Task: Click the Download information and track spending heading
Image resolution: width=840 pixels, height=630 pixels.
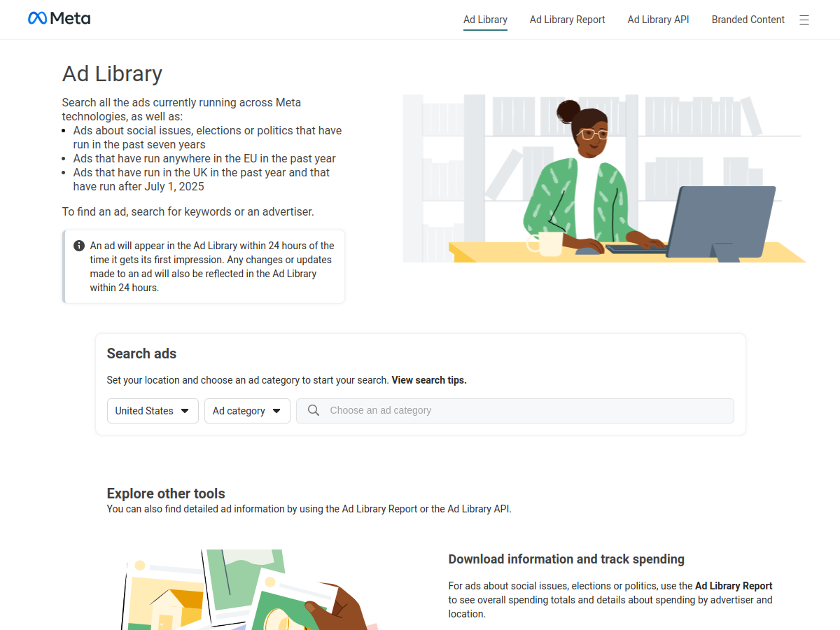Action: [x=566, y=559]
